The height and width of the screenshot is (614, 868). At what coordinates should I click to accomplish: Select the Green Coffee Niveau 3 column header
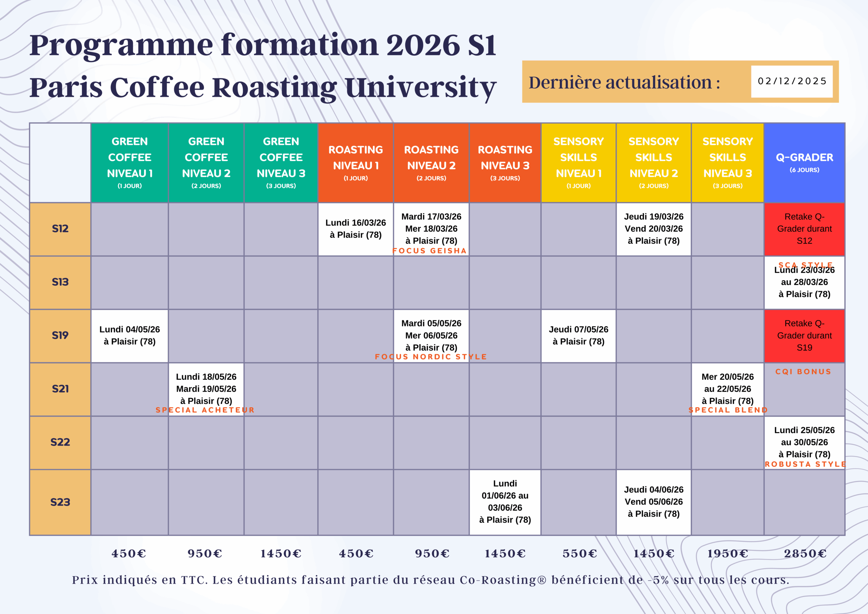click(x=281, y=163)
